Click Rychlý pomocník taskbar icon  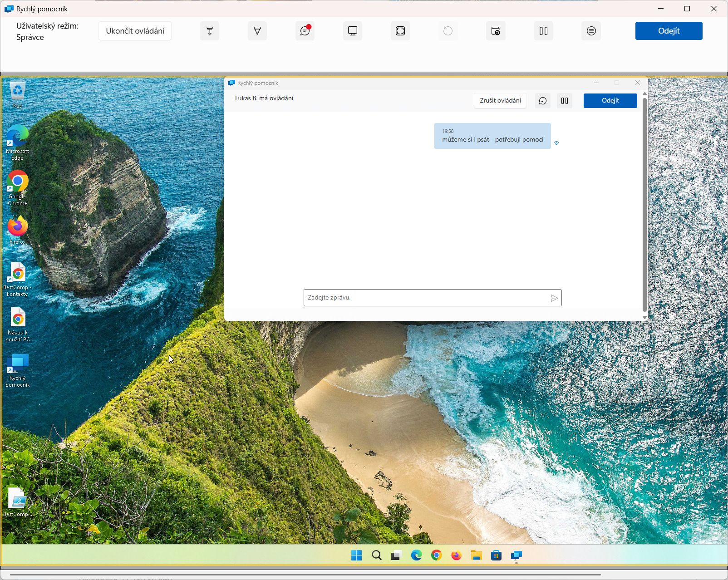[516, 555]
